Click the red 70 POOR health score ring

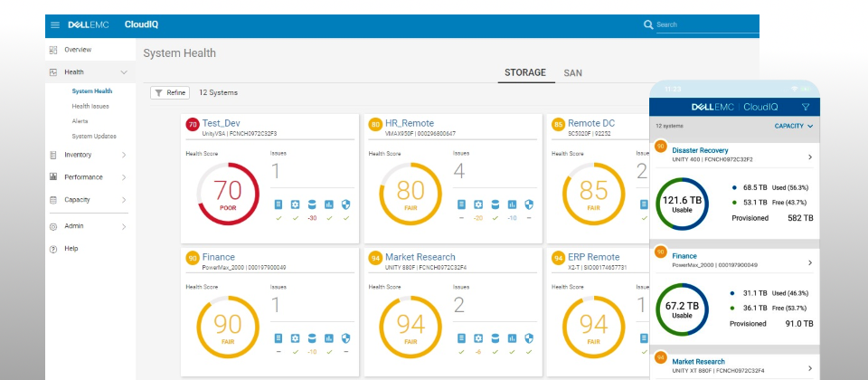[x=228, y=194]
